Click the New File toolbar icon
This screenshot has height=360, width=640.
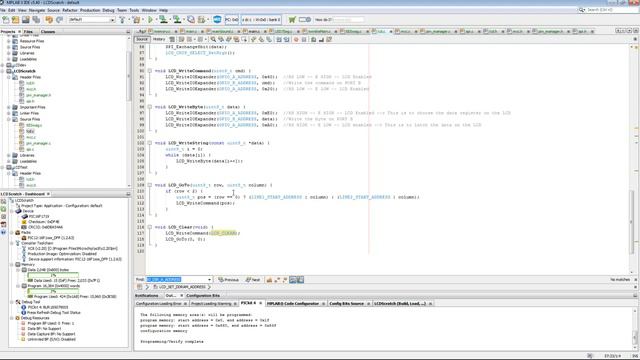pyautogui.click(x=6, y=19)
